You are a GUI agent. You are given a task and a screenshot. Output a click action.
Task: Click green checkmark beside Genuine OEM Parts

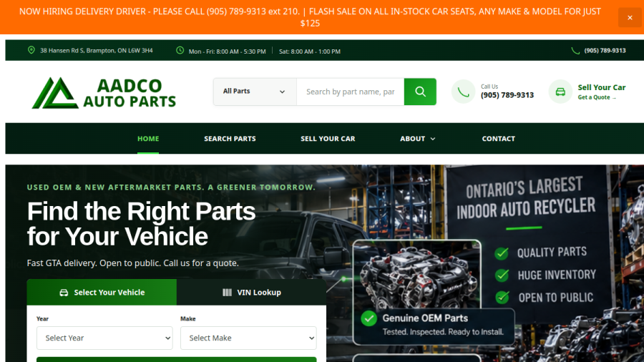[x=369, y=318]
